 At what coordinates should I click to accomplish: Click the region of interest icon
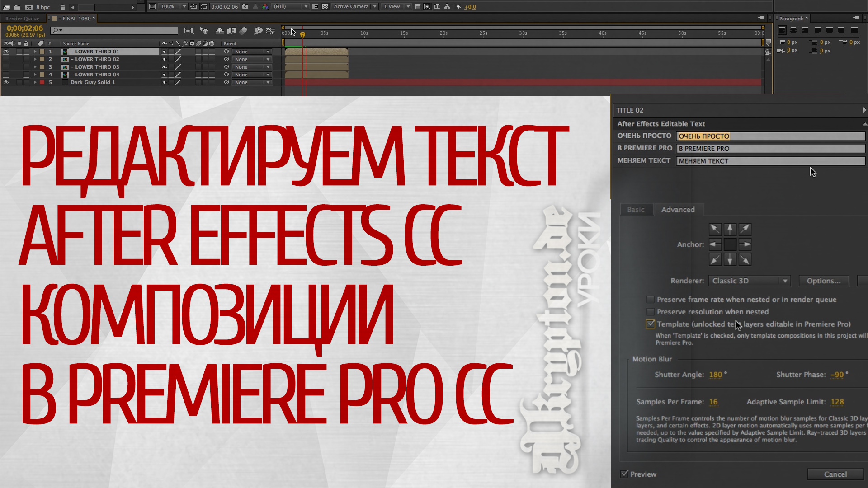tap(204, 7)
